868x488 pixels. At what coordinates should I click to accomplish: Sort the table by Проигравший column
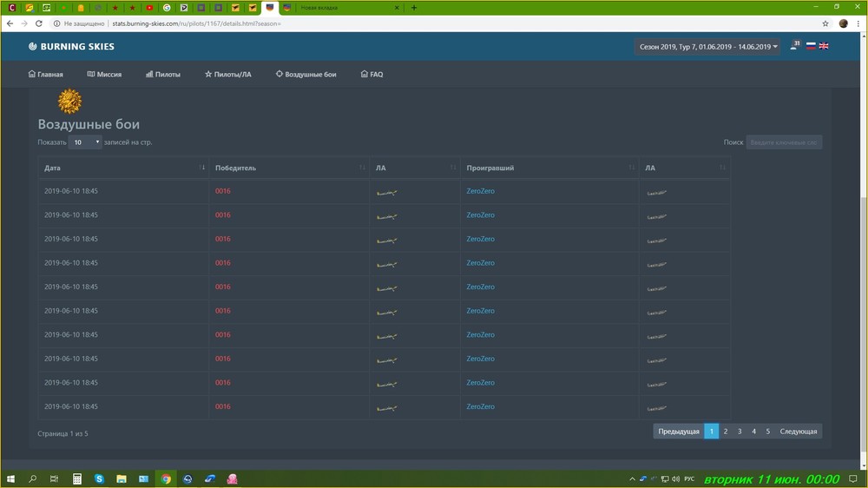tap(549, 168)
